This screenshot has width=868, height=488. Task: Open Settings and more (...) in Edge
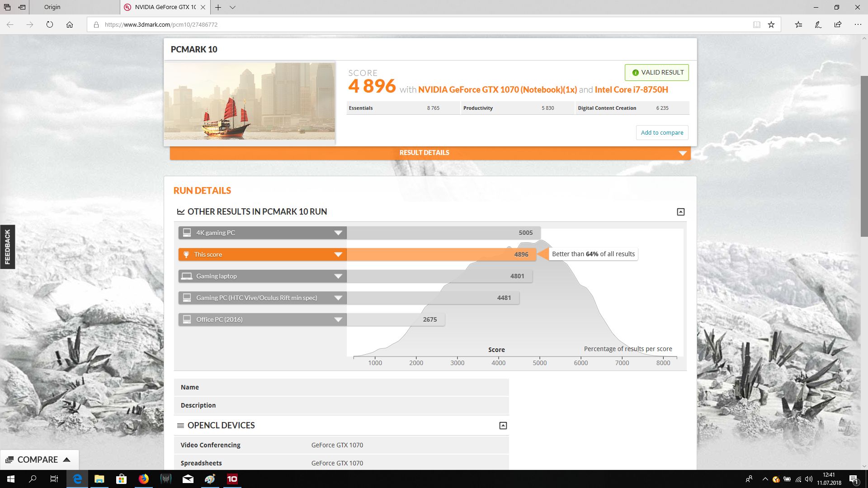pyautogui.click(x=857, y=24)
